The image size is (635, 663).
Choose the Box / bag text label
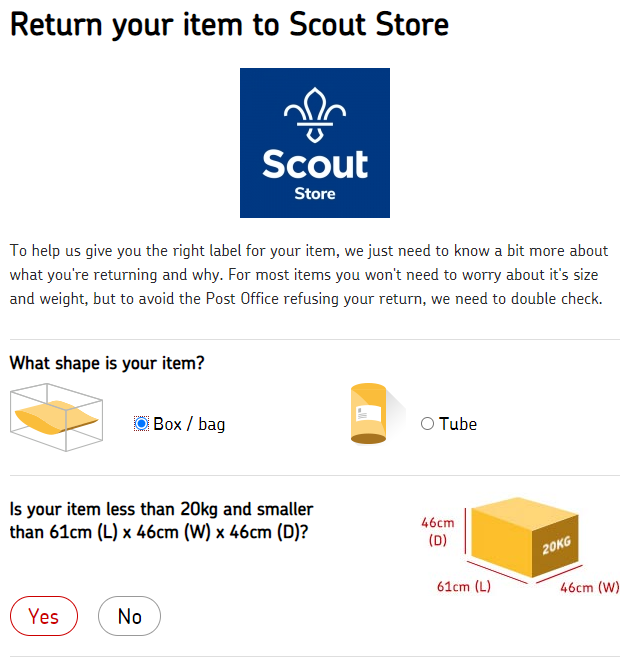coord(189,424)
